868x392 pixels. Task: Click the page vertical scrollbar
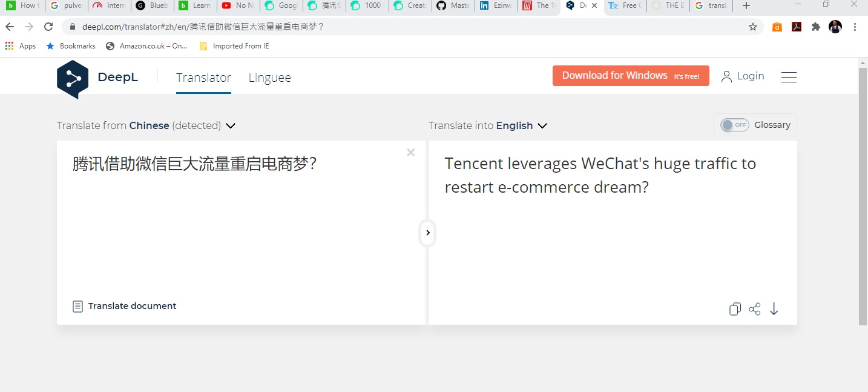863,196
